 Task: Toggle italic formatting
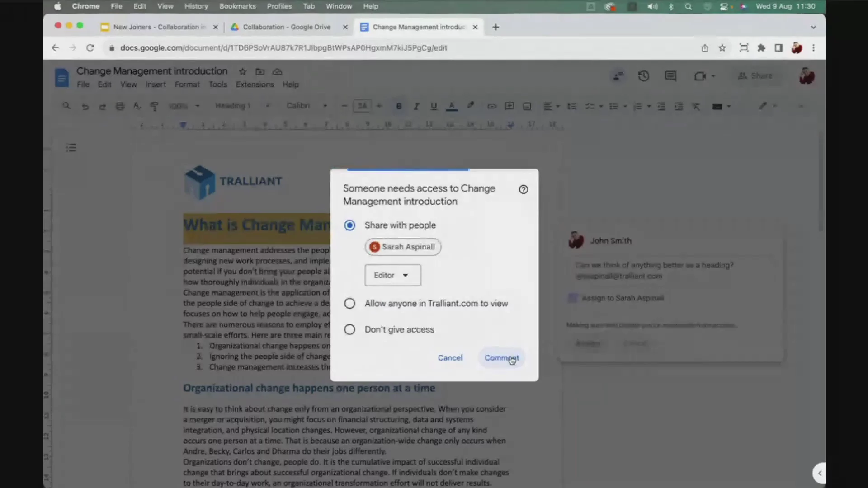pos(416,106)
